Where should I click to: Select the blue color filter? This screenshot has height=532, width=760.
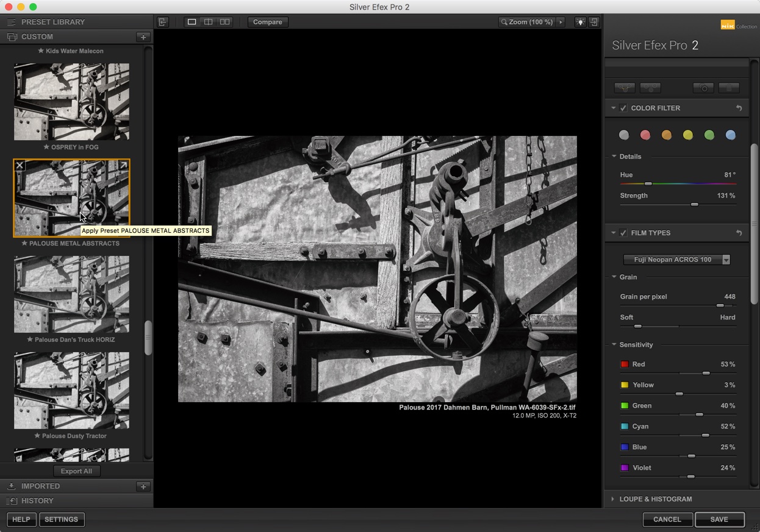pyautogui.click(x=730, y=135)
